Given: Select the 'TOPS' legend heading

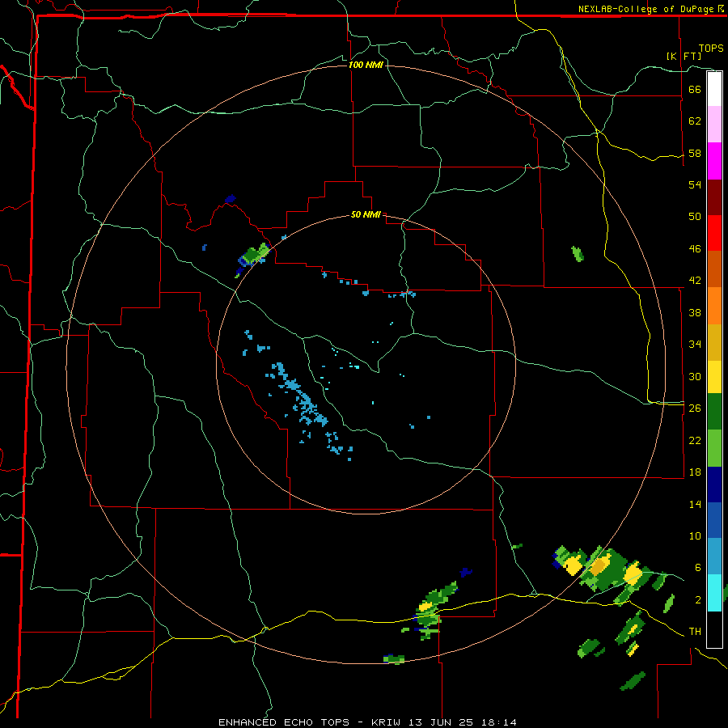Looking at the screenshot, I should point(711,49).
